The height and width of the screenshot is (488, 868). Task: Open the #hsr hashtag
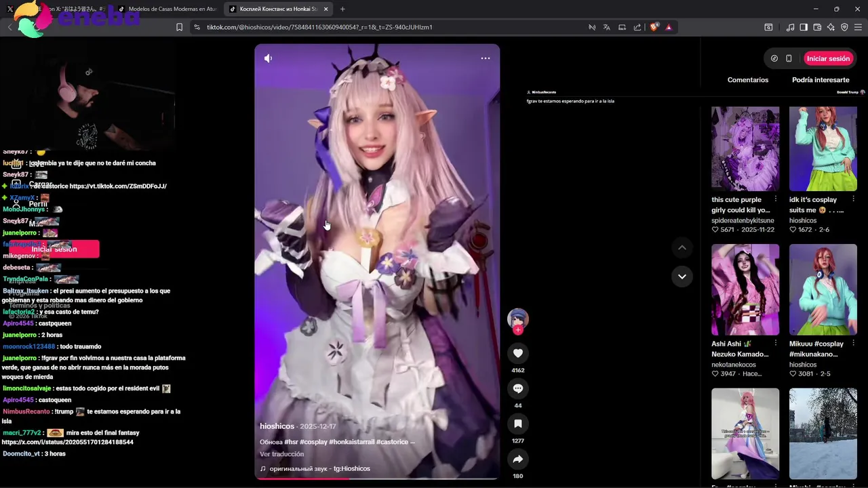click(x=290, y=442)
